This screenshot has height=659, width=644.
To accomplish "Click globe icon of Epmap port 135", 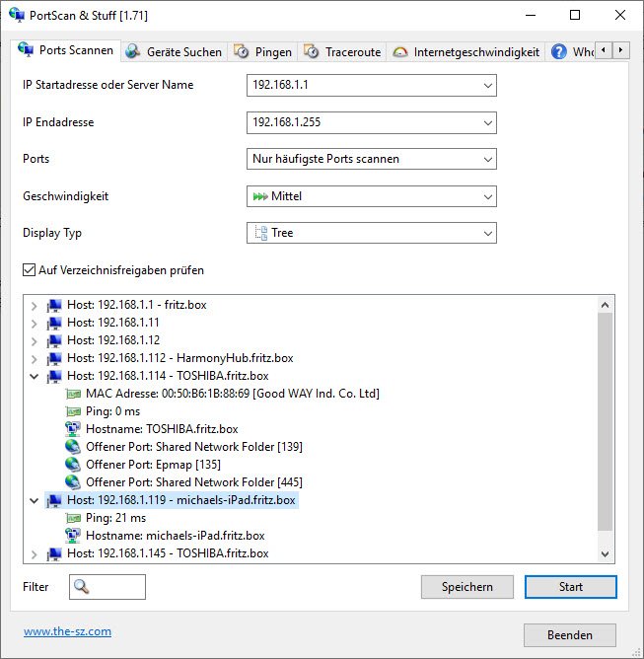I will pyautogui.click(x=73, y=465).
